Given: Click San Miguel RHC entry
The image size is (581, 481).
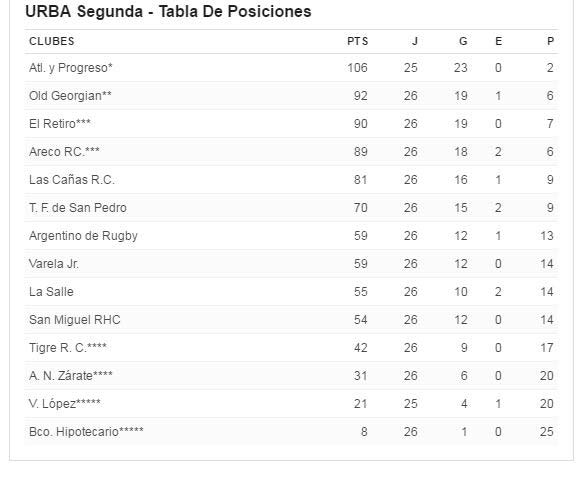Looking at the screenshot, I should pos(75,320).
